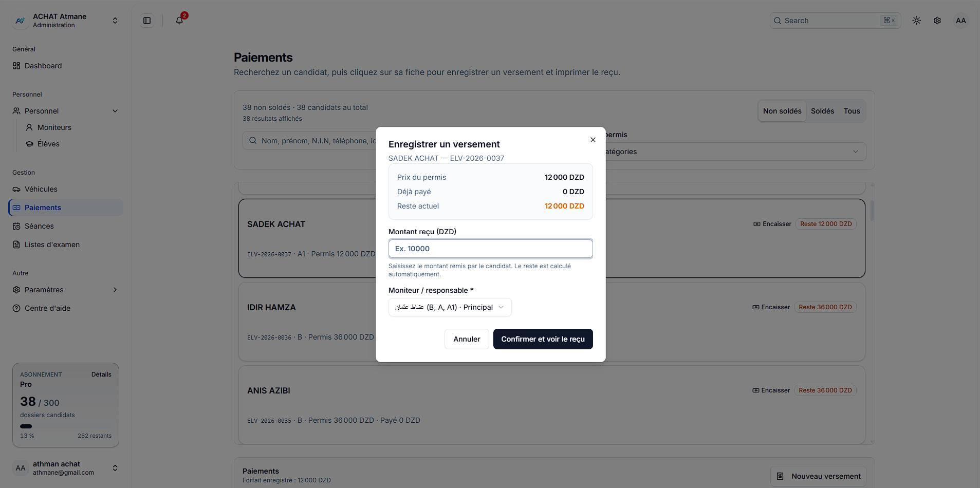The width and height of the screenshot is (980, 488).
Task: Expand the Paramètres submenu arrow
Action: (115, 290)
